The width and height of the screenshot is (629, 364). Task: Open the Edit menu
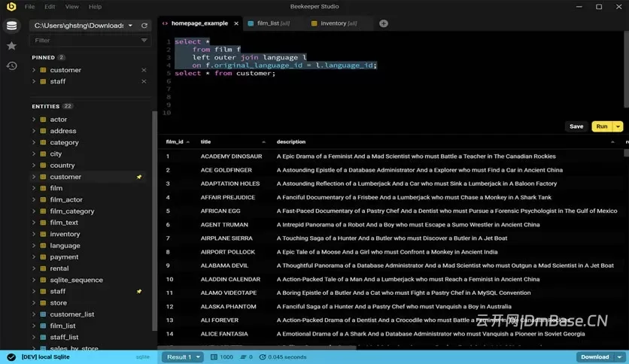coord(50,7)
